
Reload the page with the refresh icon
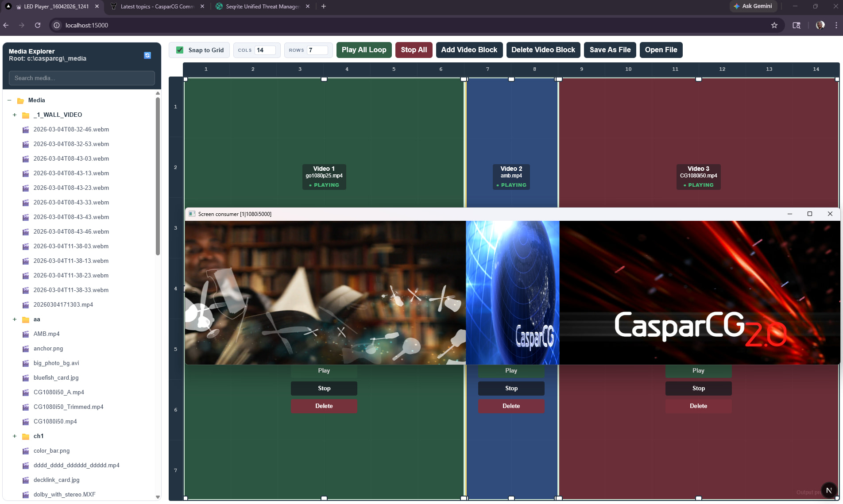(x=38, y=25)
